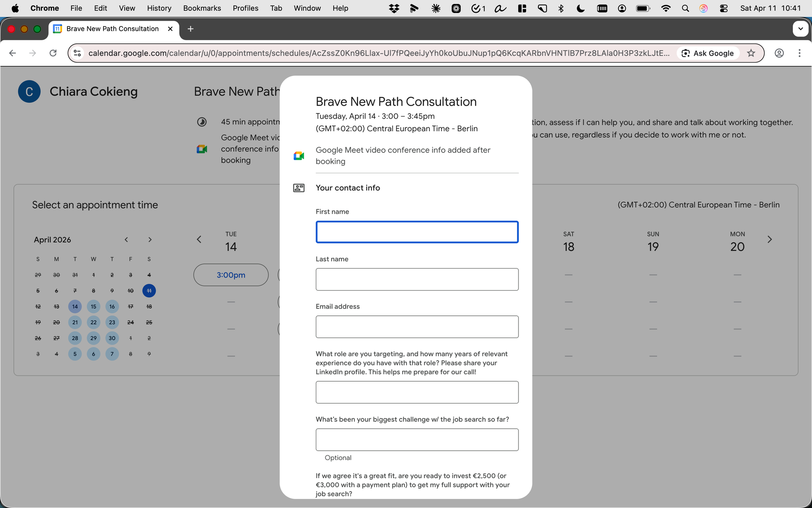Open a new tab with plus icon
This screenshot has height=508, width=812.
pyautogui.click(x=190, y=29)
